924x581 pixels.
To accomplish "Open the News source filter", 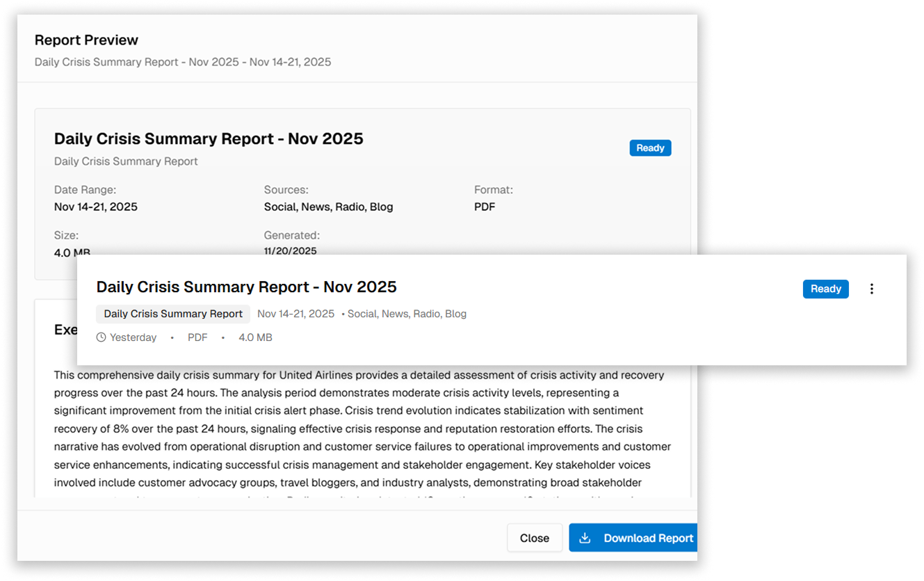I will [x=395, y=313].
